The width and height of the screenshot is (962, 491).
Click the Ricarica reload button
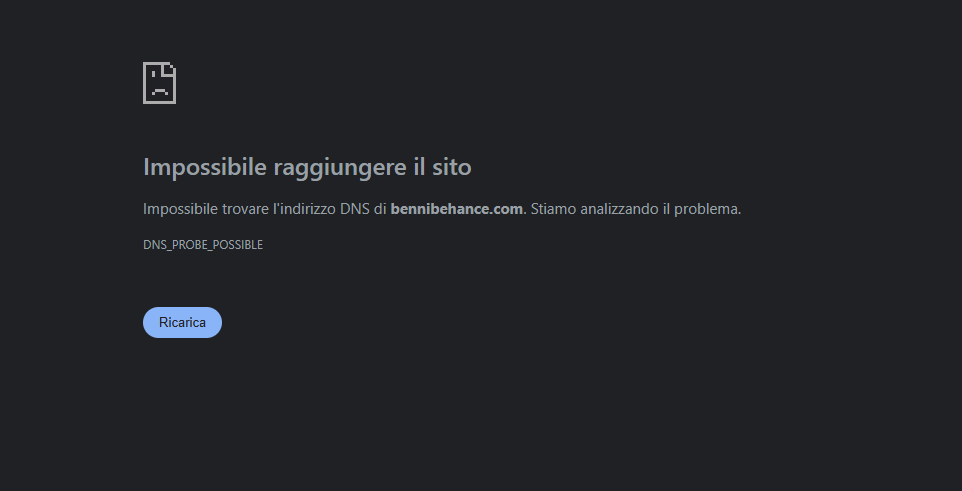point(182,322)
